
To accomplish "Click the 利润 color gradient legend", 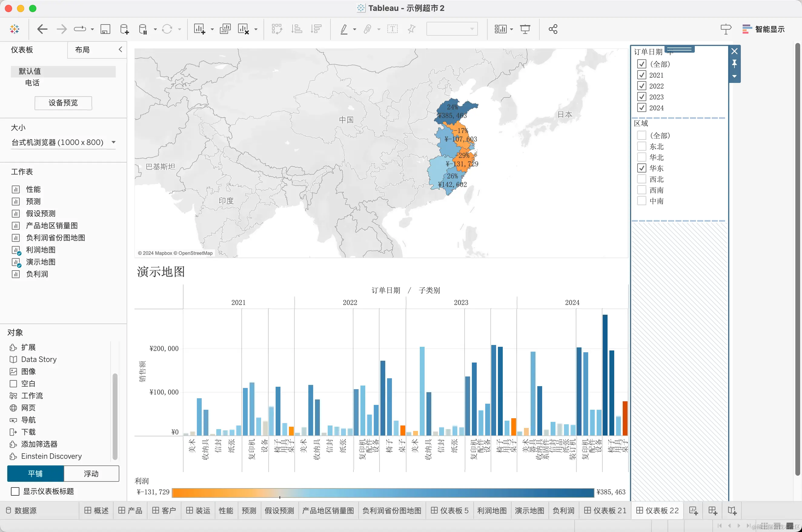I will click(x=383, y=492).
